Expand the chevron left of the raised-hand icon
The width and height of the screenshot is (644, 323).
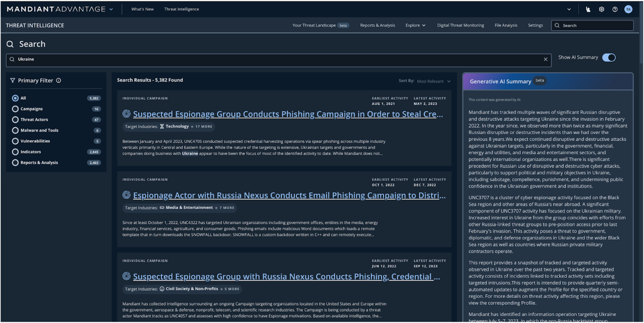point(569,9)
